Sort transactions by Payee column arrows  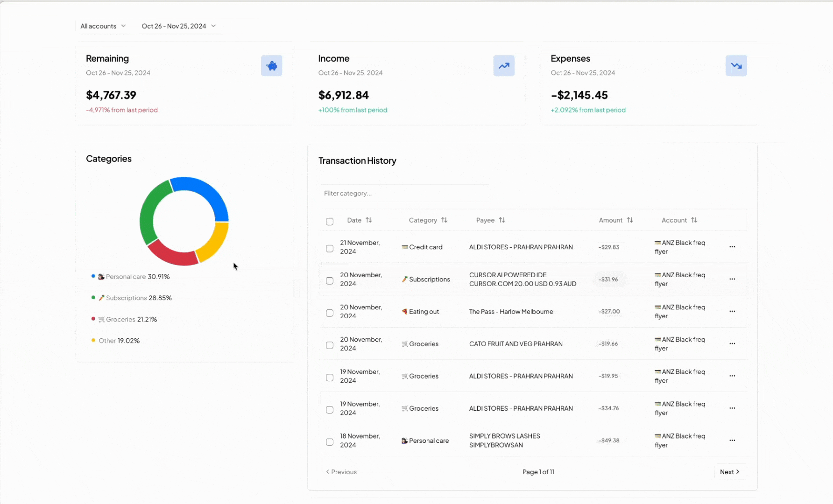pyautogui.click(x=502, y=220)
